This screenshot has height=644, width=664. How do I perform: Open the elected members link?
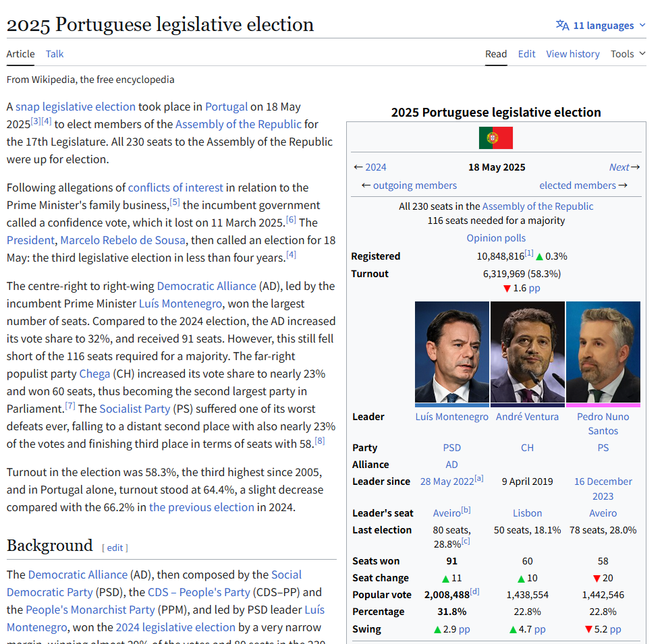click(578, 185)
